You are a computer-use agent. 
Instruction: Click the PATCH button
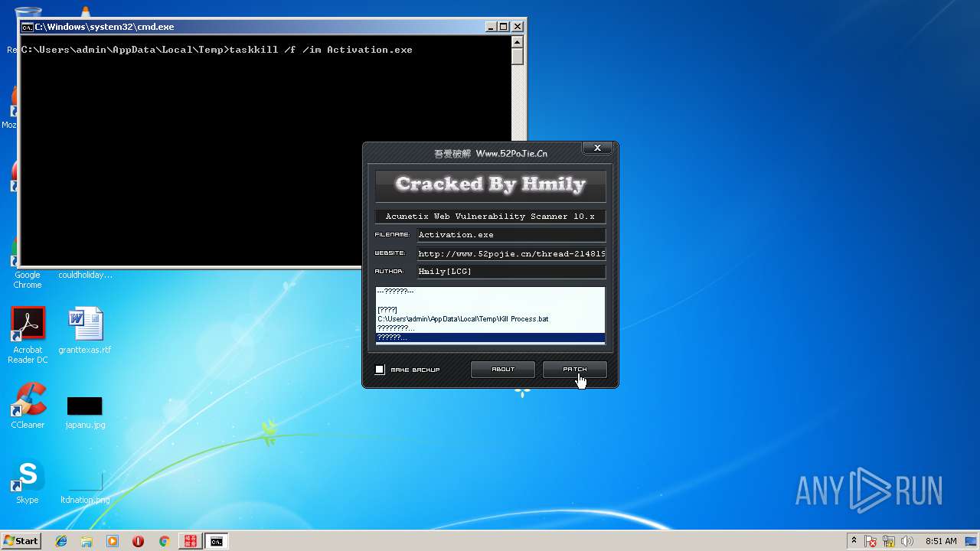coord(574,370)
